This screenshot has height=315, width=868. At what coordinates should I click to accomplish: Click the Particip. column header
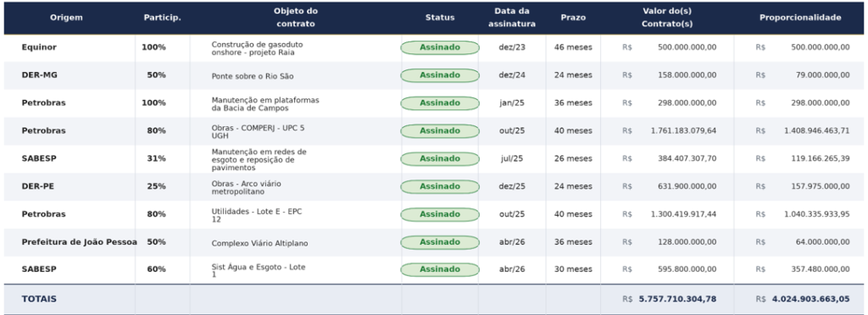tap(162, 18)
